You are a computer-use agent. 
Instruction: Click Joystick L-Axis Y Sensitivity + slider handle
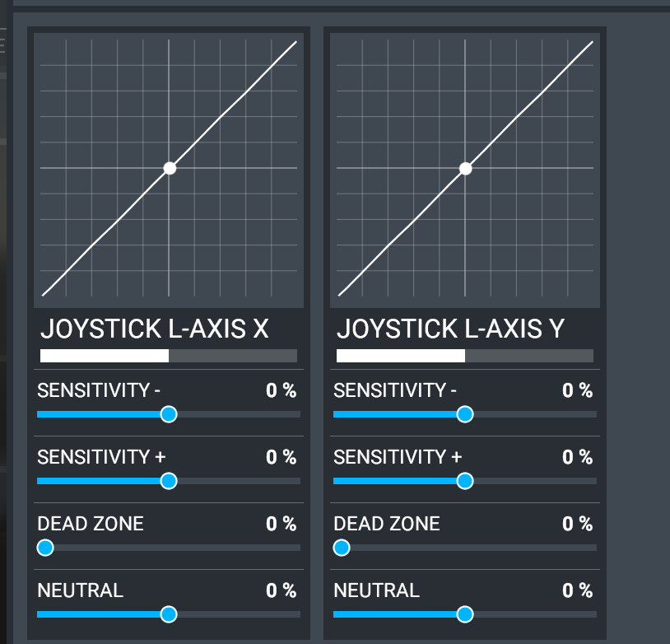click(465, 481)
